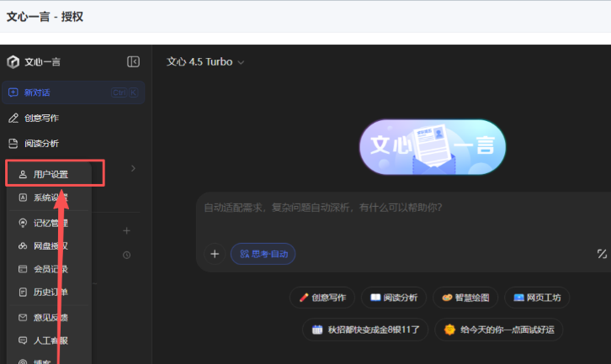Click the cloud icon beside 网盘授权
The width and height of the screenshot is (611, 364).
[23, 245]
